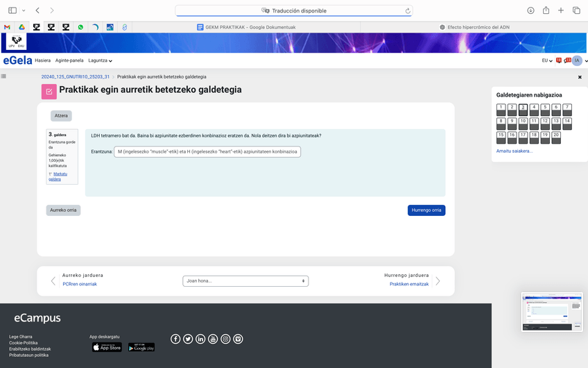This screenshot has height=368, width=588.
Task: Open Safari downloads icon
Action: [530, 10]
